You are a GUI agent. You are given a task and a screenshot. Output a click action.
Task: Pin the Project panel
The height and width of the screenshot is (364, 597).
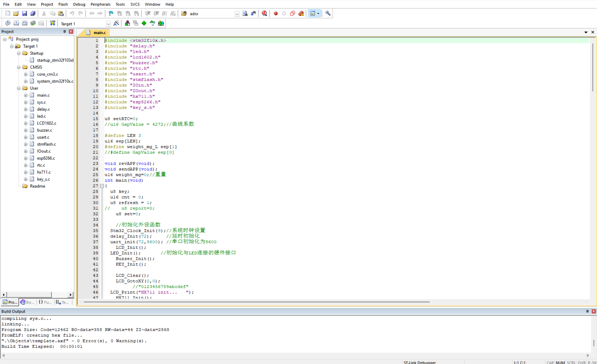(64, 31)
